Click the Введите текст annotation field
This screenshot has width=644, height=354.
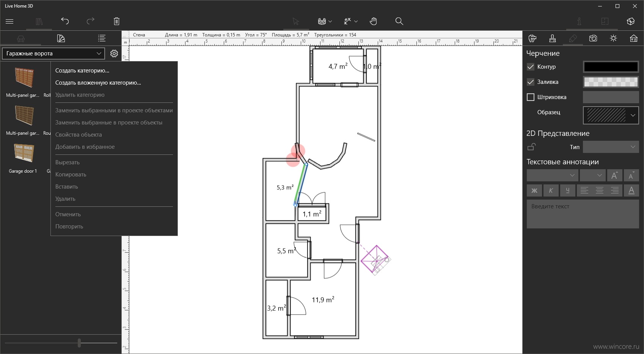point(583,214)
